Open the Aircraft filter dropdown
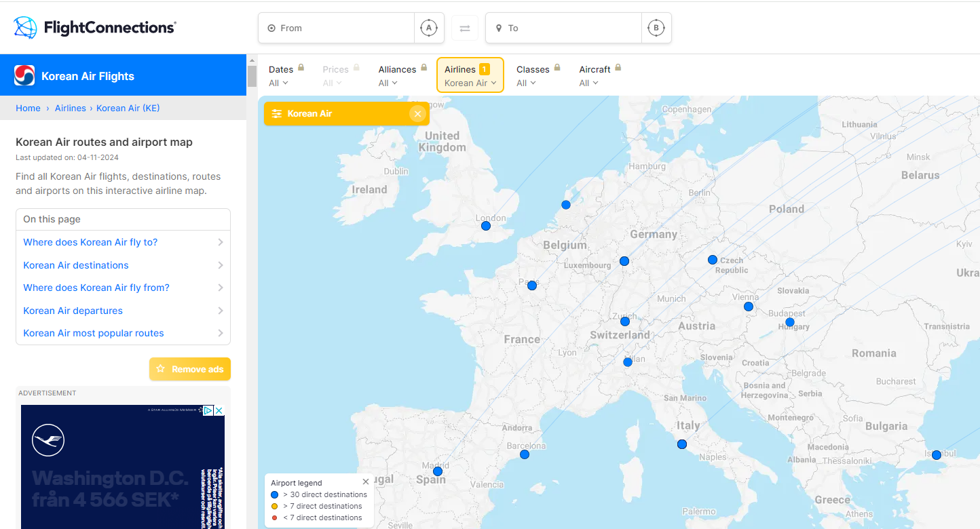The height and width of the screenshot is (529, 980). 594,76
